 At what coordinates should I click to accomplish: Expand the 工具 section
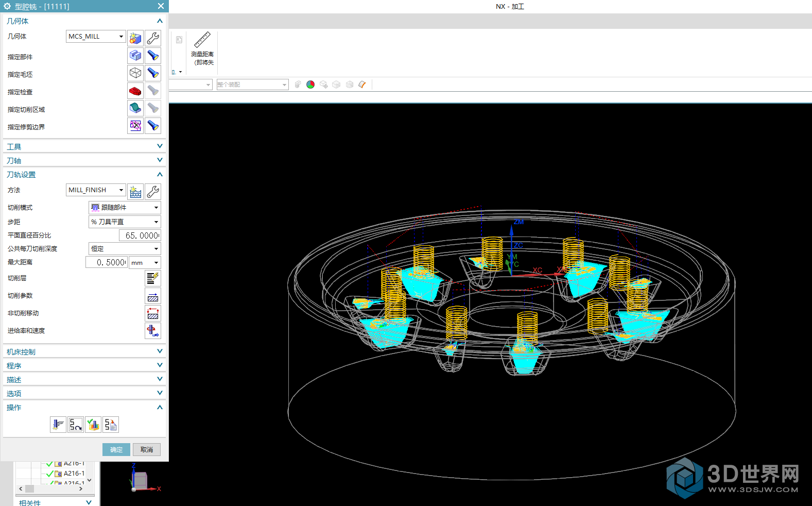160,146
